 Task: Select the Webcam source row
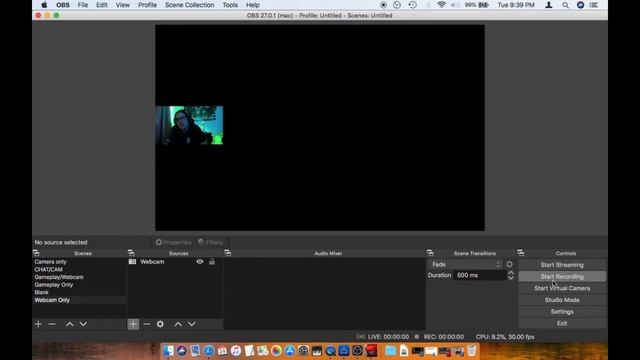(175, 262)
